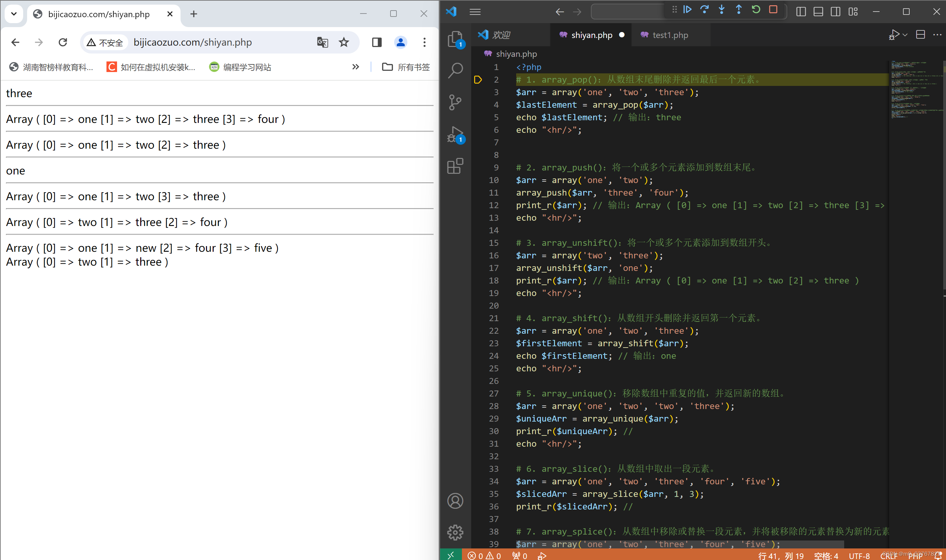This screenshot has height=560, width=946.
Task: Click the debug Step Over icon
Action: [704, 10]
